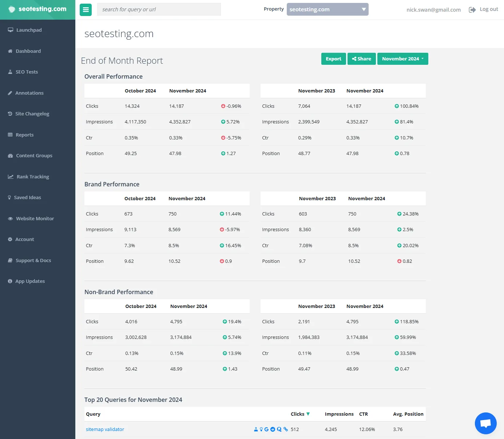Click the log out arrow icon

(x=472, y=9)
